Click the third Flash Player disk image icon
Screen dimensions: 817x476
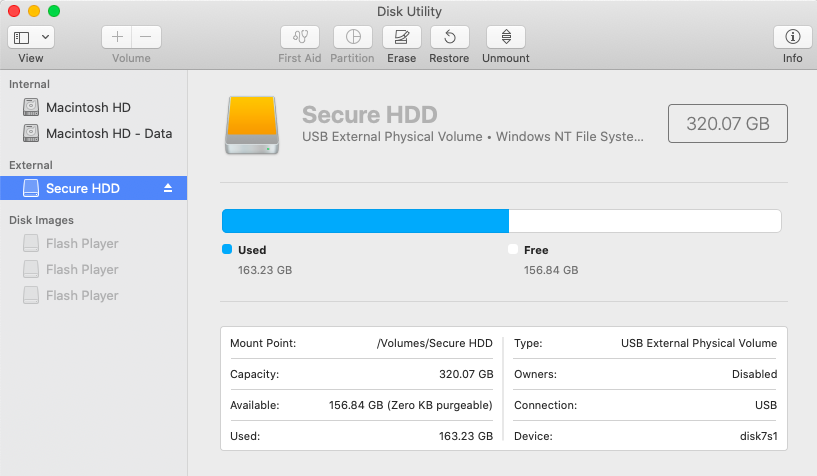(x=31, y=295)
